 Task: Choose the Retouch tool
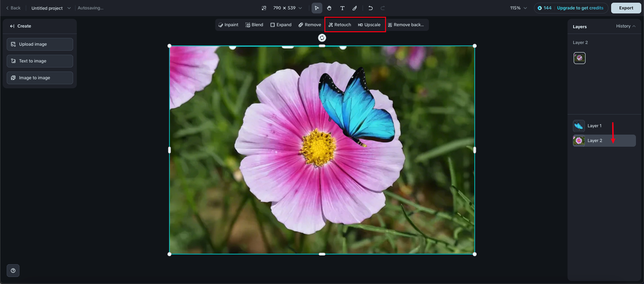click(x=340, y=25)
